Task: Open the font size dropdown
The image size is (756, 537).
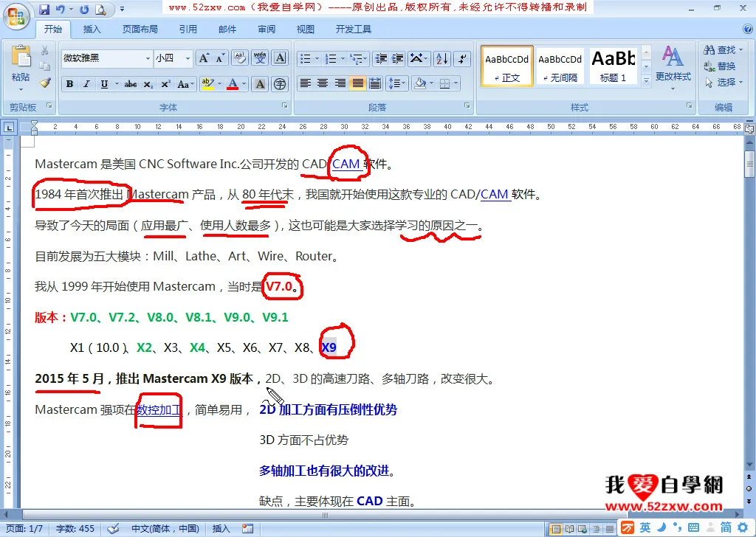Action: (188, 58)
